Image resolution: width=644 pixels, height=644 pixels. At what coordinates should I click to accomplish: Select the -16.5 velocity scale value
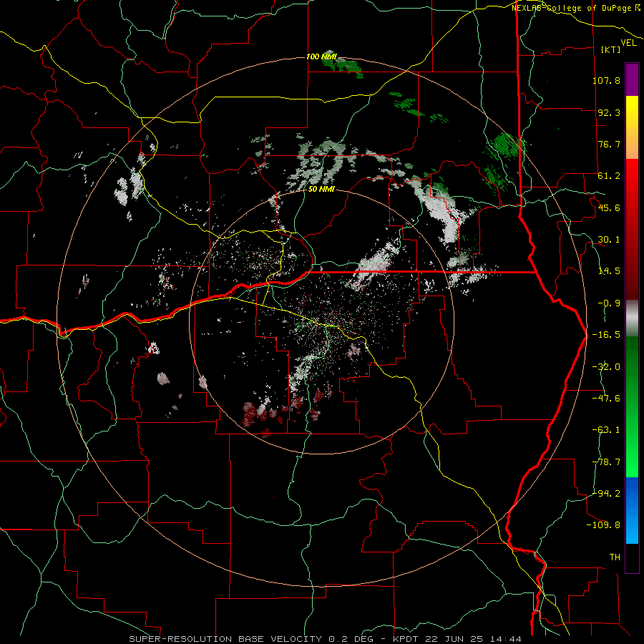pos(606,335)
